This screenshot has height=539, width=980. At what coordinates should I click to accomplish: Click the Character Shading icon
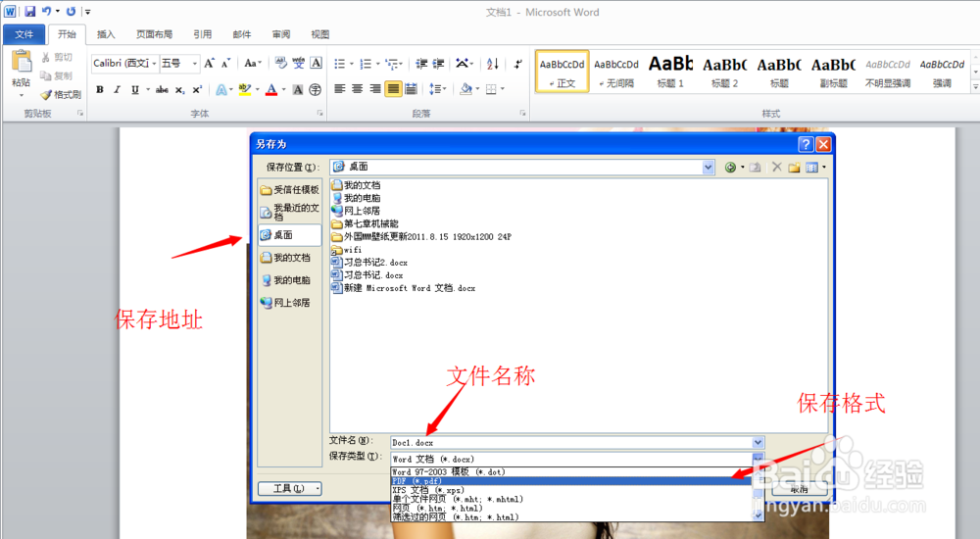pyautogui.click(x=298, y=90)
